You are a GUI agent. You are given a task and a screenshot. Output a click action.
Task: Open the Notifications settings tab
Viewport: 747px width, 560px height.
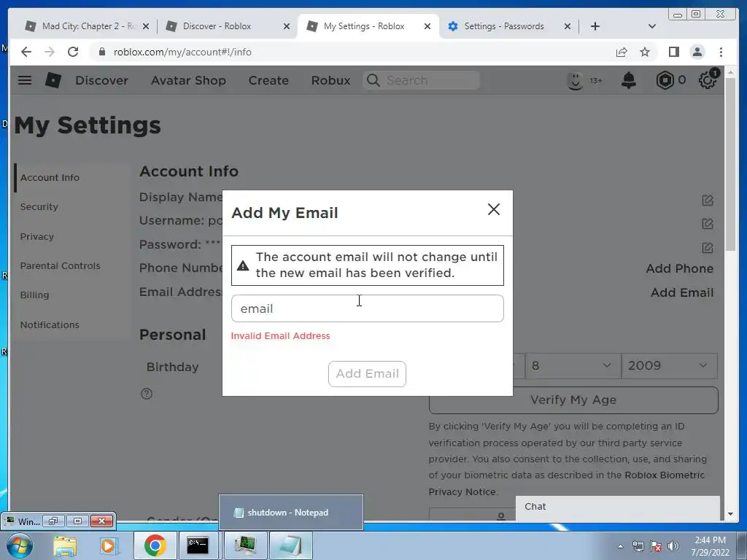pos(50,324)
